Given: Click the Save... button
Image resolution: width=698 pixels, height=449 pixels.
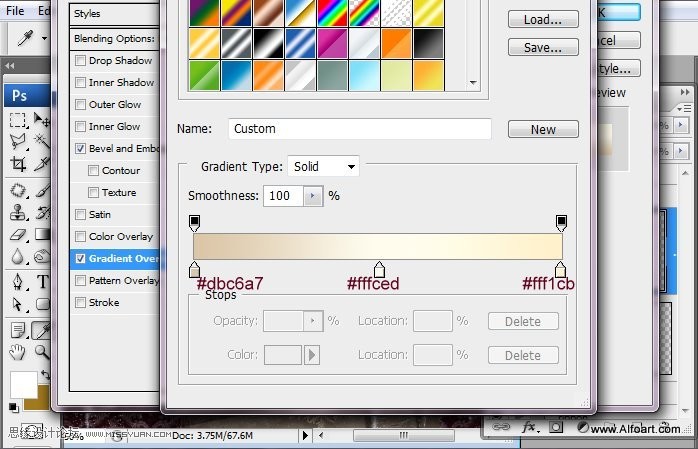Looking at the screenshot, I should (x=543, y=47).
